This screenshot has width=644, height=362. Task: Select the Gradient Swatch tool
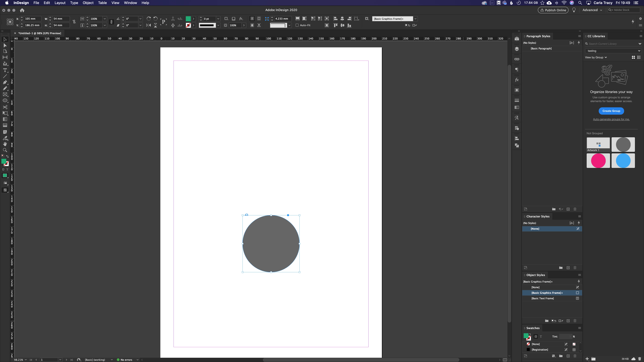click(x=5, y=119)
